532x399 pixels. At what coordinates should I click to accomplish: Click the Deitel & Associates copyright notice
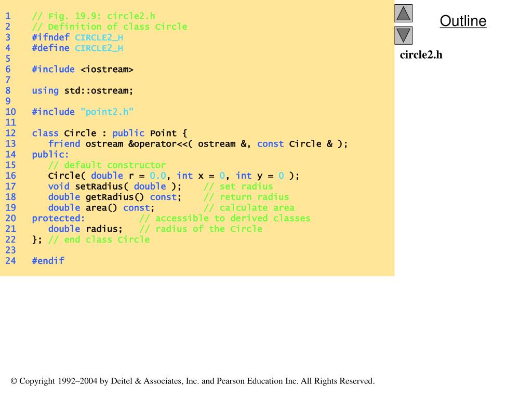[193, 381]
